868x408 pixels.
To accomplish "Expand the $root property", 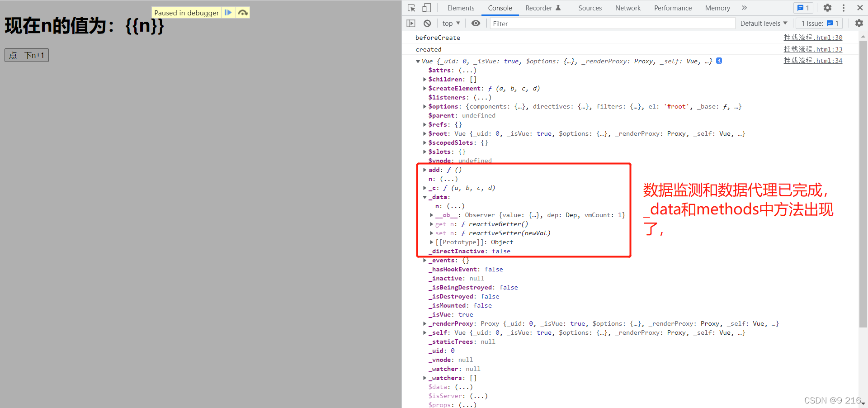I will (425, 134).
